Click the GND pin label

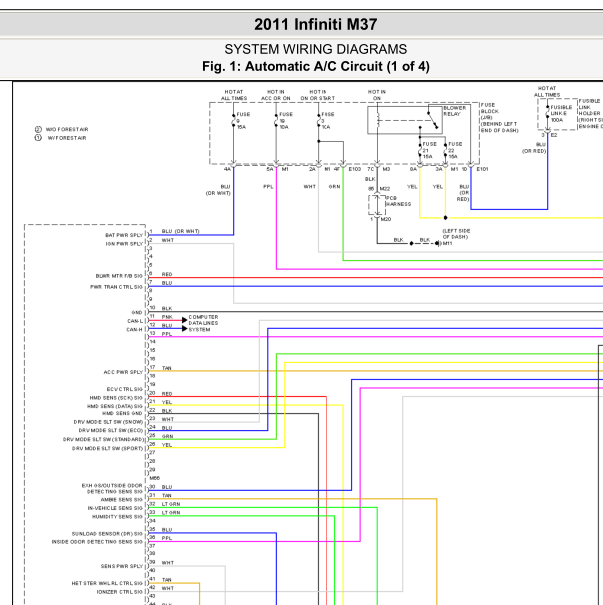click(x=137, y=313)
